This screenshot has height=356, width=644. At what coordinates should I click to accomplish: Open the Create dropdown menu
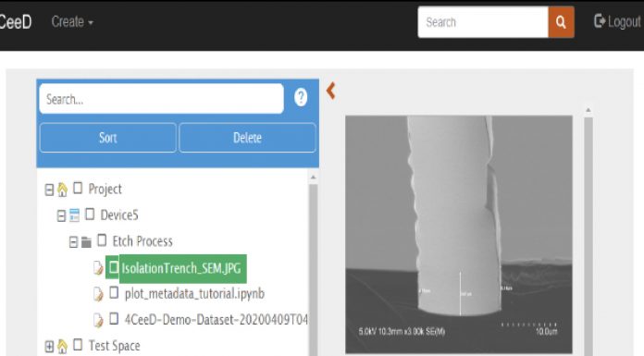(x=72, y=22)
